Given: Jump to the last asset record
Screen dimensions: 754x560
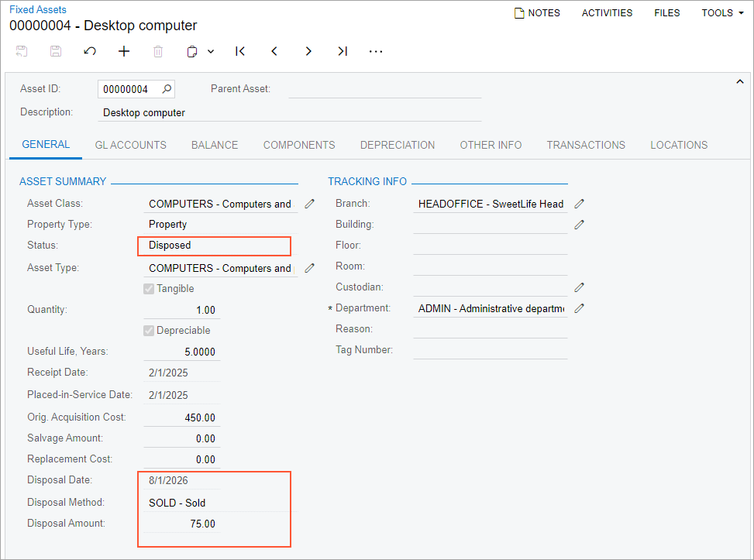Looking at the screenshot, I should (343, 51).
